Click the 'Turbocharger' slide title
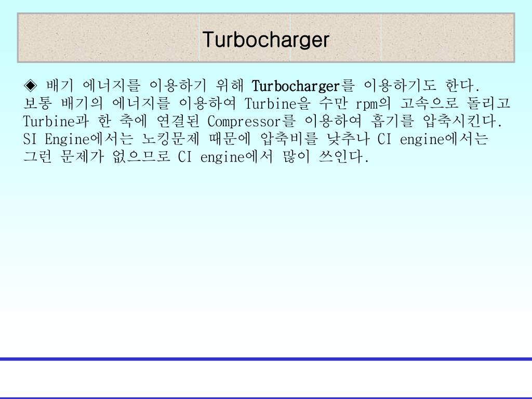 click(x=265, y=40)
